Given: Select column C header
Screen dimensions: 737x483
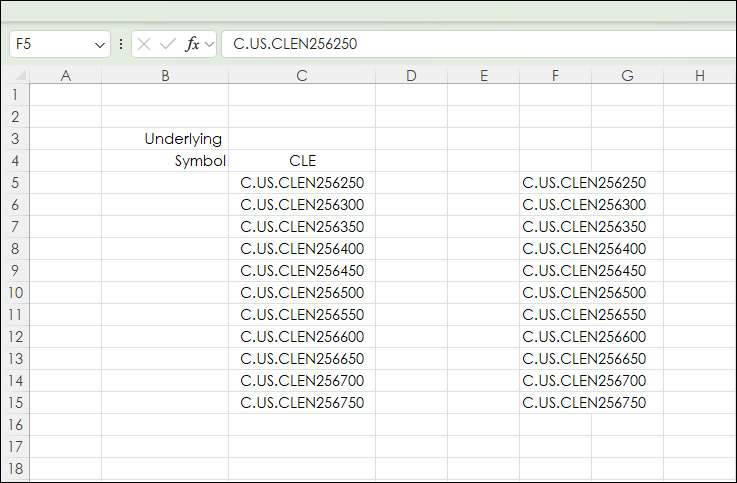Looking at the screenshot, I should point(302,76).
